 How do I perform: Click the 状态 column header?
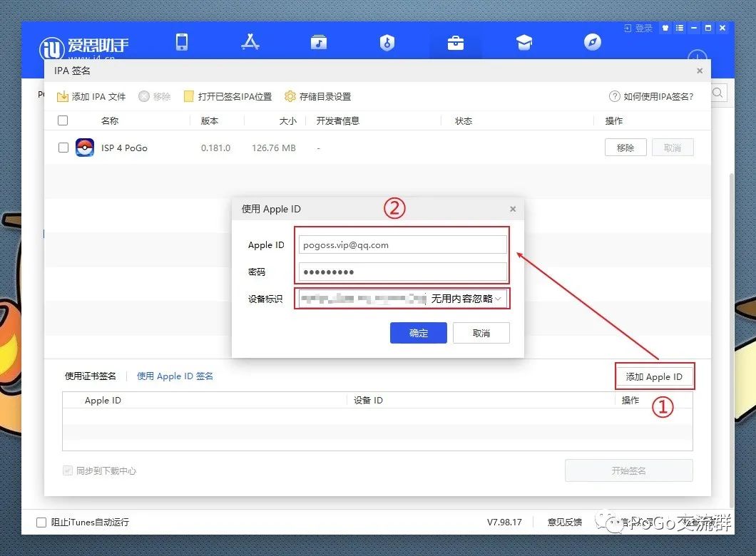[x=464, y=120]
